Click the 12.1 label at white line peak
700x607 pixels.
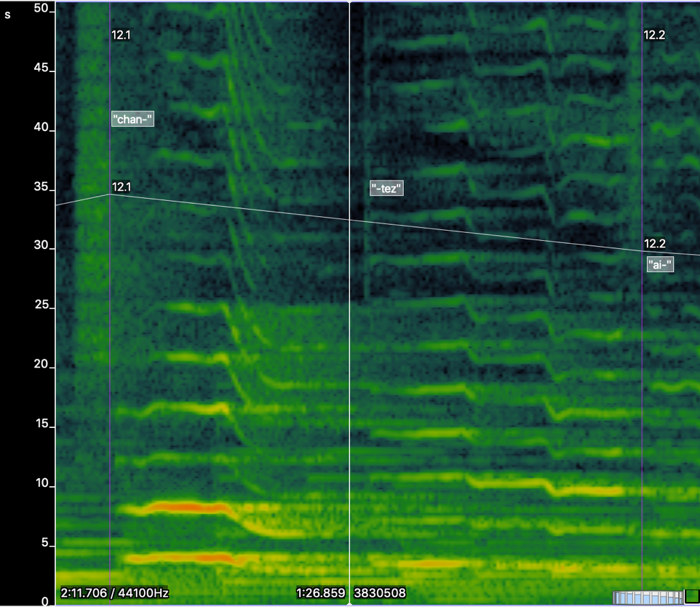pos(122,188)
